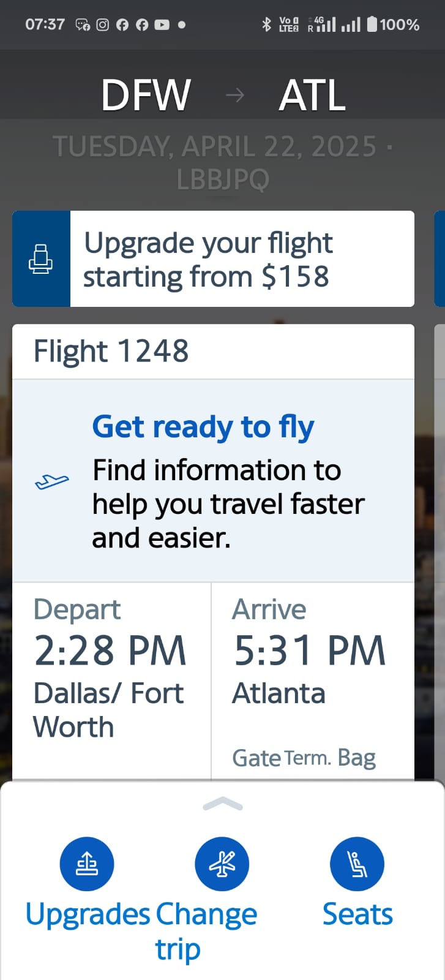Tap the Bluetooth icon in the status bar
The height and width of the screenshot is (980, 445).
click(x=266, y=24)
